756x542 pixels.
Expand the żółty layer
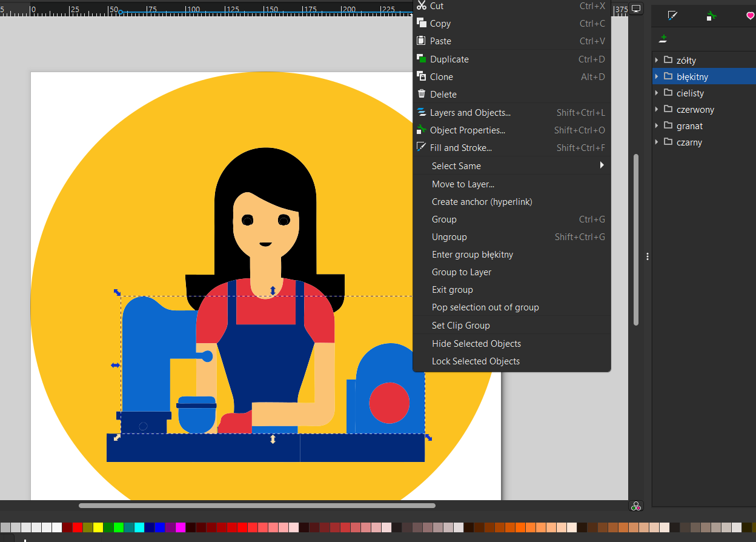pos(657,60)
